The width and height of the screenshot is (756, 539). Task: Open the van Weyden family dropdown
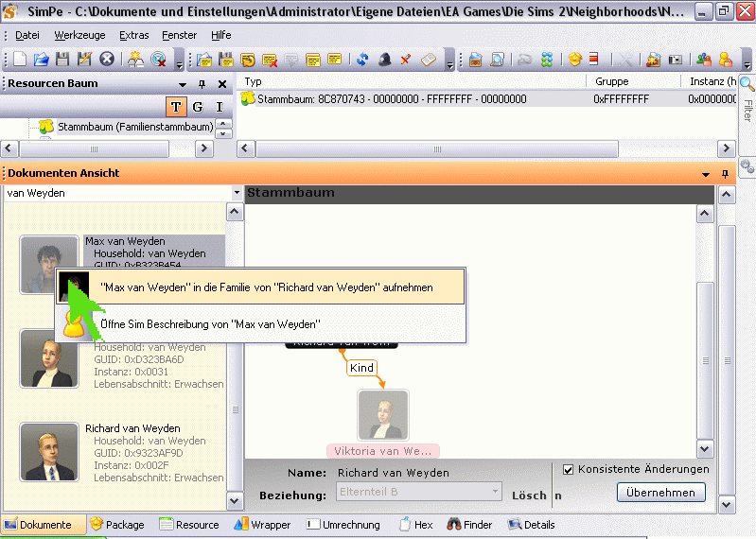pos(236,193)
